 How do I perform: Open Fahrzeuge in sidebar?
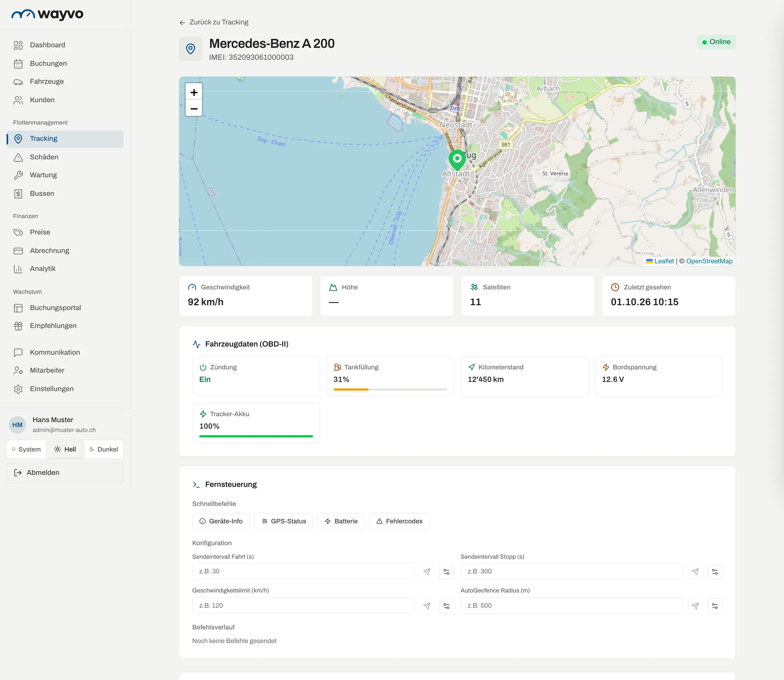[x=65, y=82]
